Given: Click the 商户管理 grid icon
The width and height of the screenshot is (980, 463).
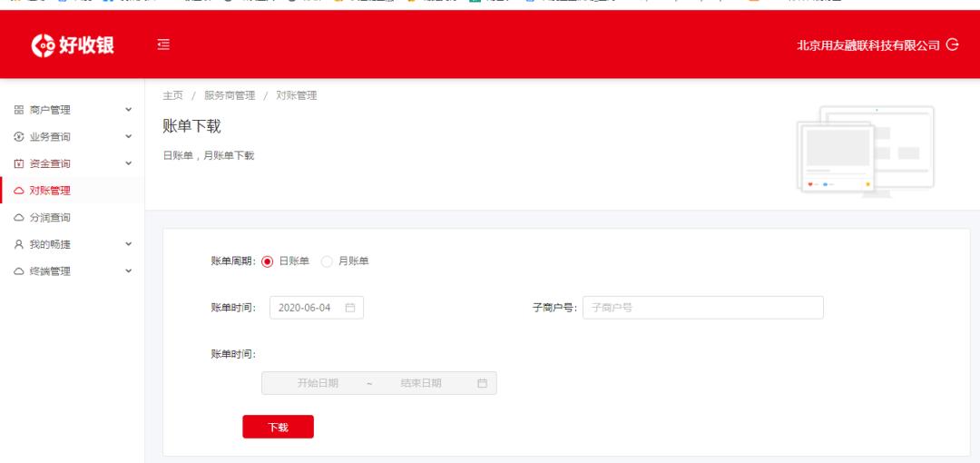Looking at the screenshot, I should point(19,110).
